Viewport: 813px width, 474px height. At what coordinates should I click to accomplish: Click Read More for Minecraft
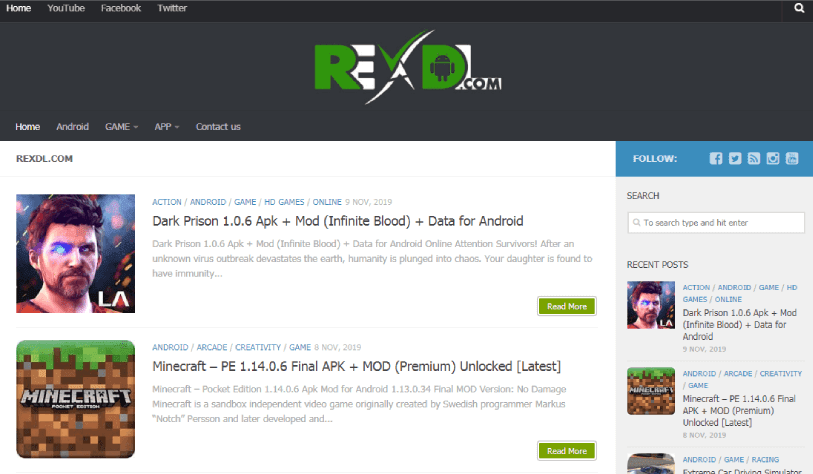point(567,451)
